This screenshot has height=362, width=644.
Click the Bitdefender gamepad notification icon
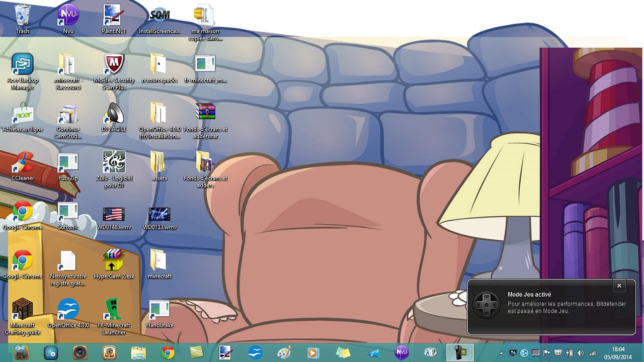click(487, 305)
